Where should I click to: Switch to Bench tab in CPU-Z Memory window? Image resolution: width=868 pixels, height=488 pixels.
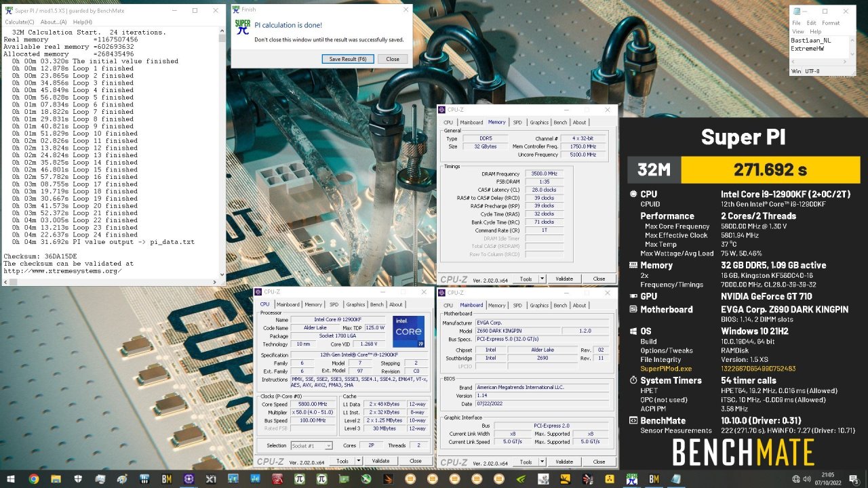tap(560, 123)
